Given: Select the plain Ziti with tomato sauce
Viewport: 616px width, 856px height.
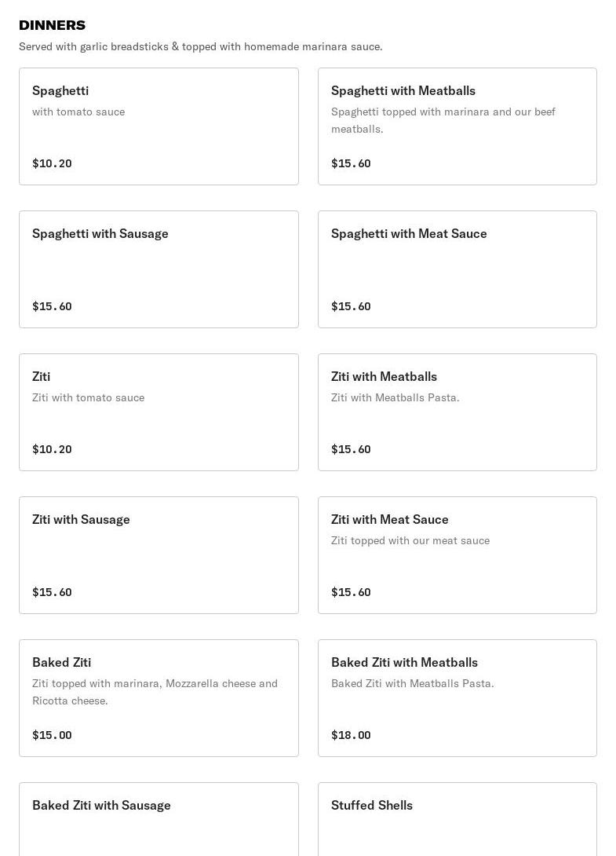Looking at the screenshot, I should (159, 412).
